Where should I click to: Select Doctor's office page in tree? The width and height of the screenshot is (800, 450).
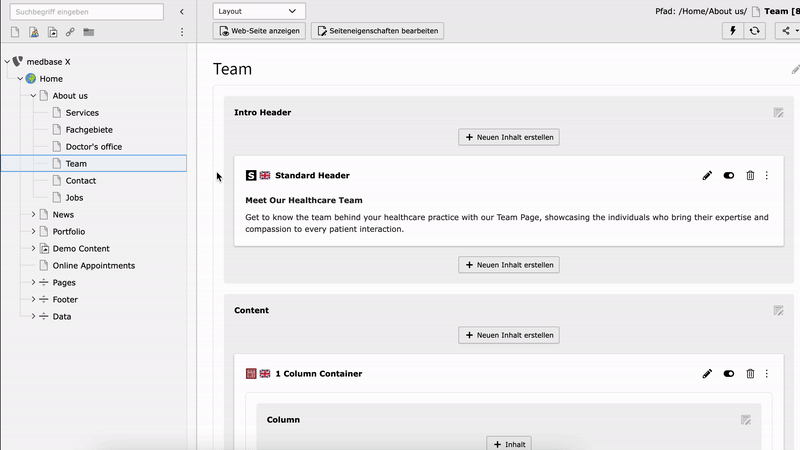tap(93, 146)
